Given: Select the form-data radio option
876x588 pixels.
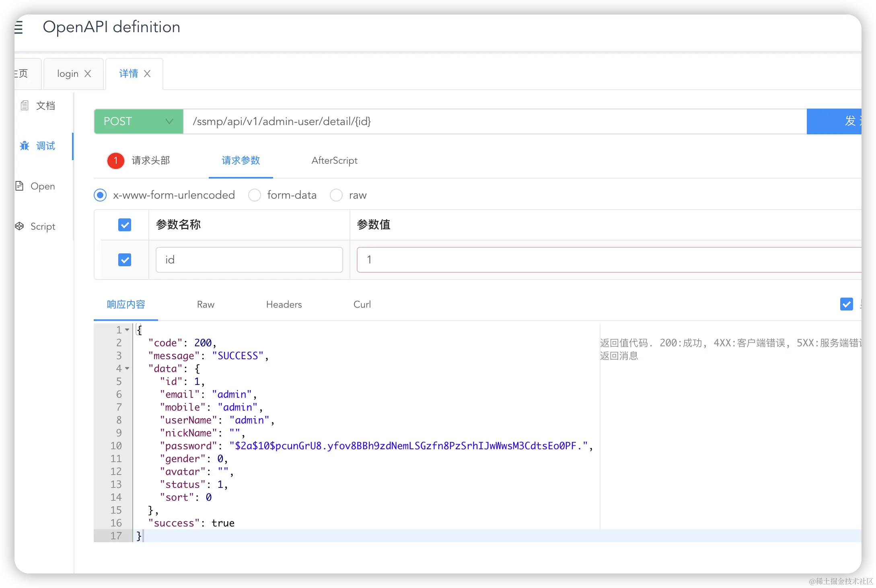Looking at the screenshot, I should click(255, 195).
